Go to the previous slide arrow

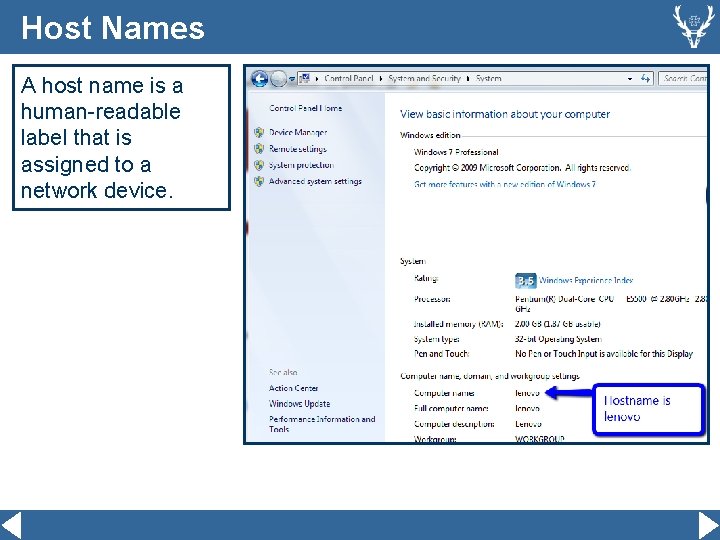11,525
